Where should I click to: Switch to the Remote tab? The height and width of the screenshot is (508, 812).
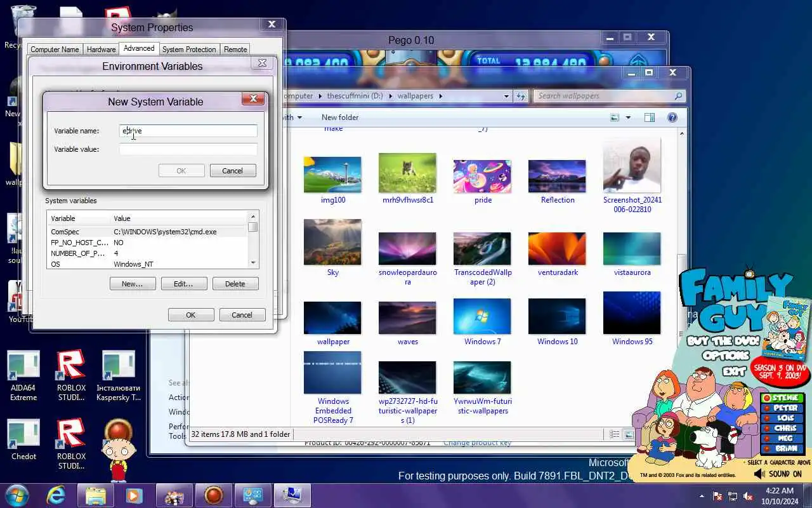(235, 50)
